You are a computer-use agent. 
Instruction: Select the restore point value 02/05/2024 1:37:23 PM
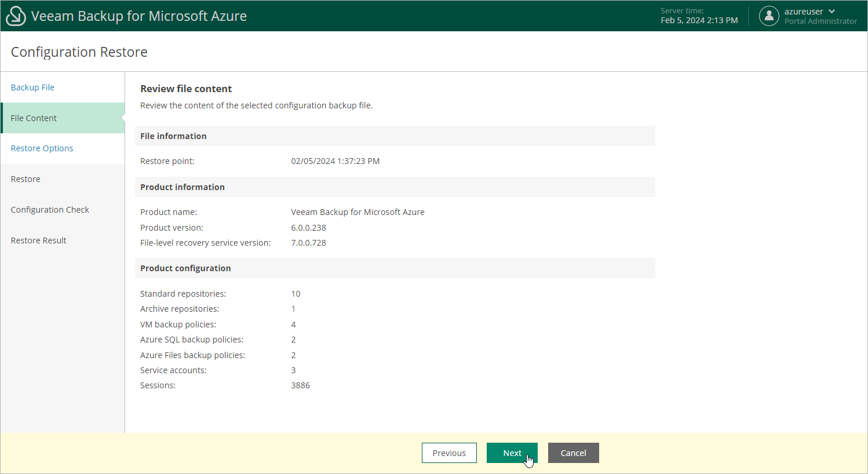pos(335,161)
